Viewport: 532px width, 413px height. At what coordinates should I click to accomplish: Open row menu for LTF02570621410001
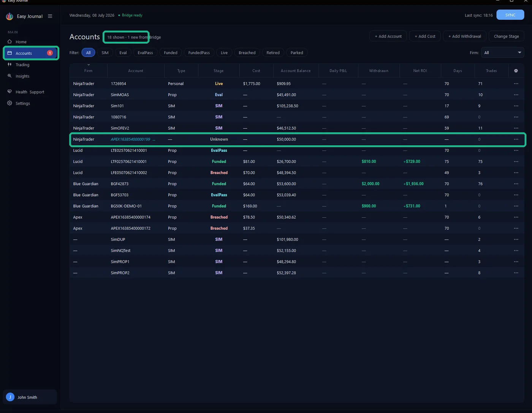[x=516, y=162]
